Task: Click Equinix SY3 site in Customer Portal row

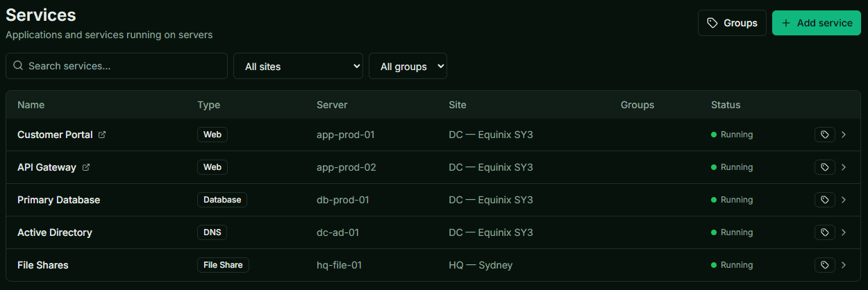Action: click(x=491, y=135)
